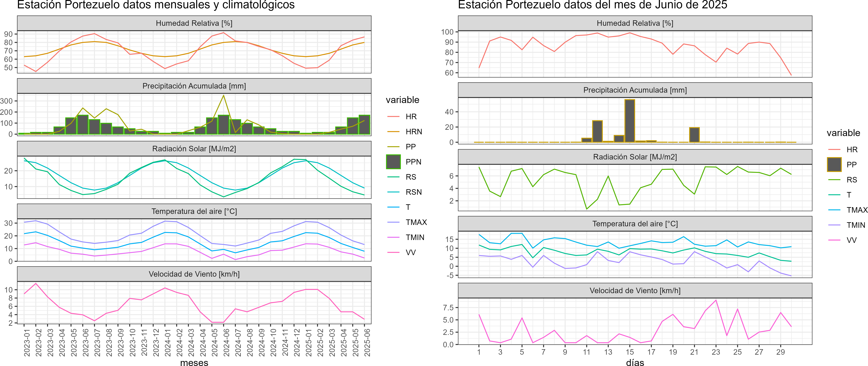868x366 pixels.
Task: Click the PPN legend box in monthly legend
Action: click(x=393, y=162)
